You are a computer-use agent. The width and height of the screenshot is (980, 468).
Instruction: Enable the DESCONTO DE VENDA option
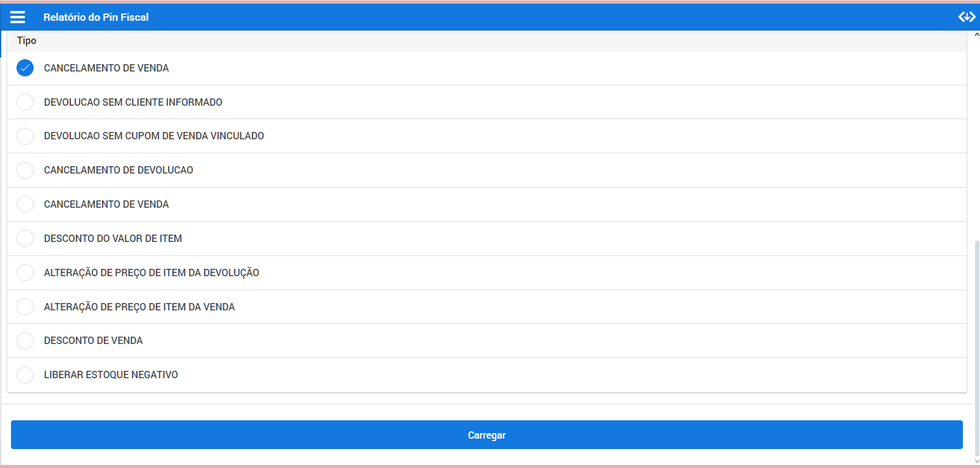click(25, 340)
